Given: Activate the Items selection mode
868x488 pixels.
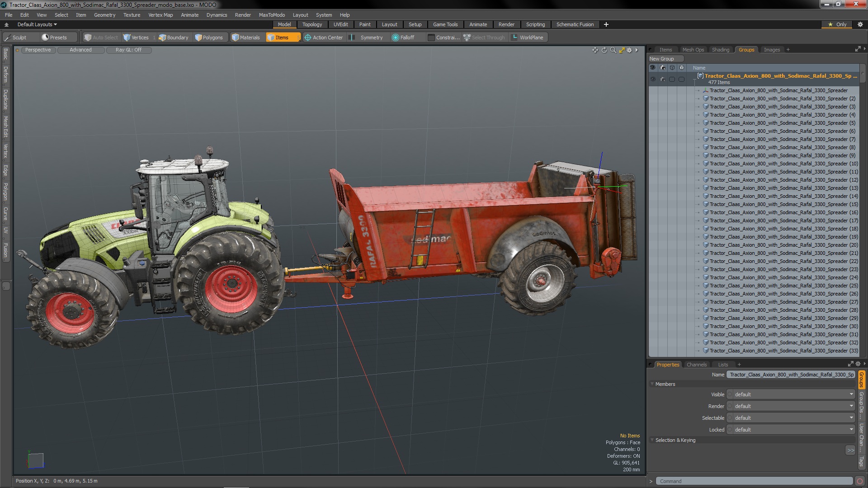Looking at the screenshot, I should tap(283, 38).
